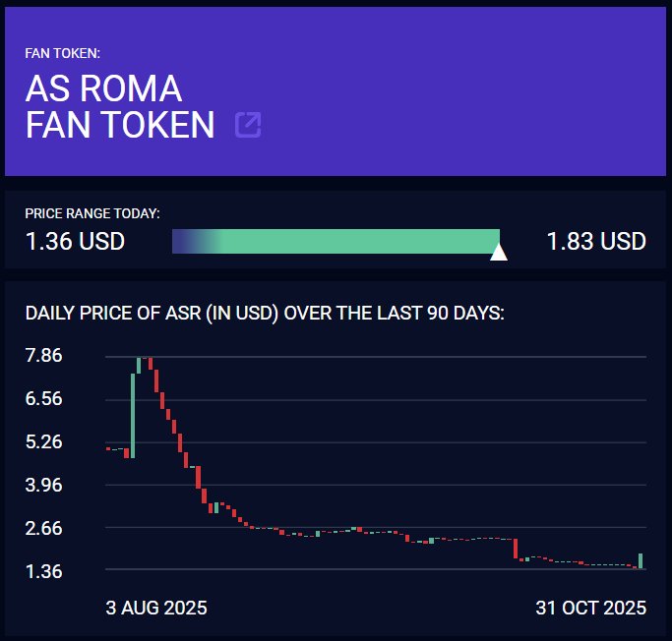Select the 1.36 USD low price value

coord(75,242)
